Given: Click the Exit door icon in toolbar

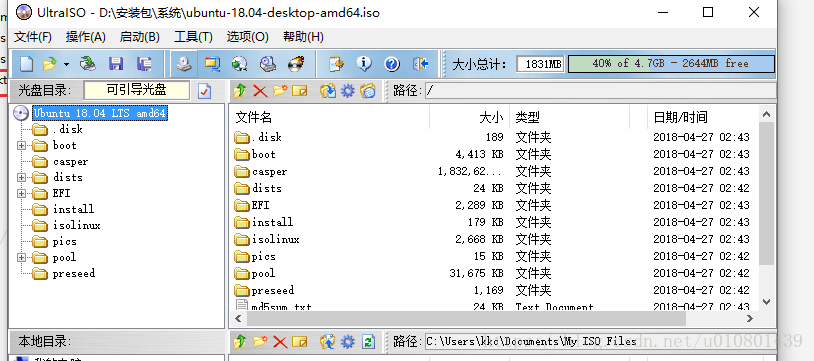Looking at the screenshot, I should (x=420, y=64).
